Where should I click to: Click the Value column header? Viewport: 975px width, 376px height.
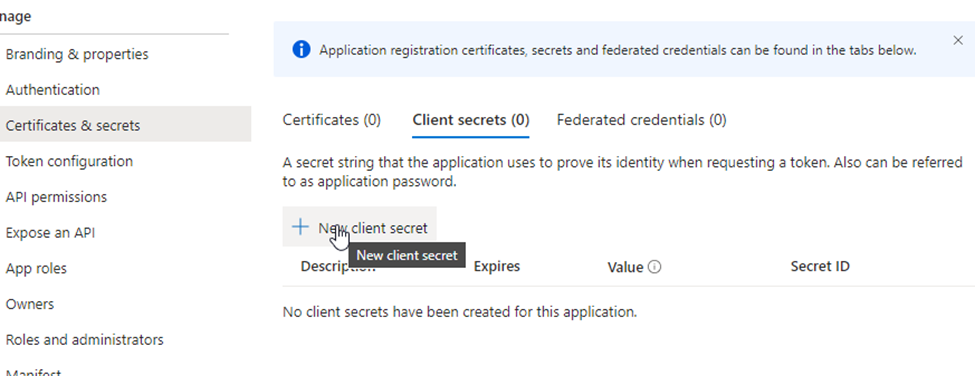pyautogui.click(x=625, y=267)
